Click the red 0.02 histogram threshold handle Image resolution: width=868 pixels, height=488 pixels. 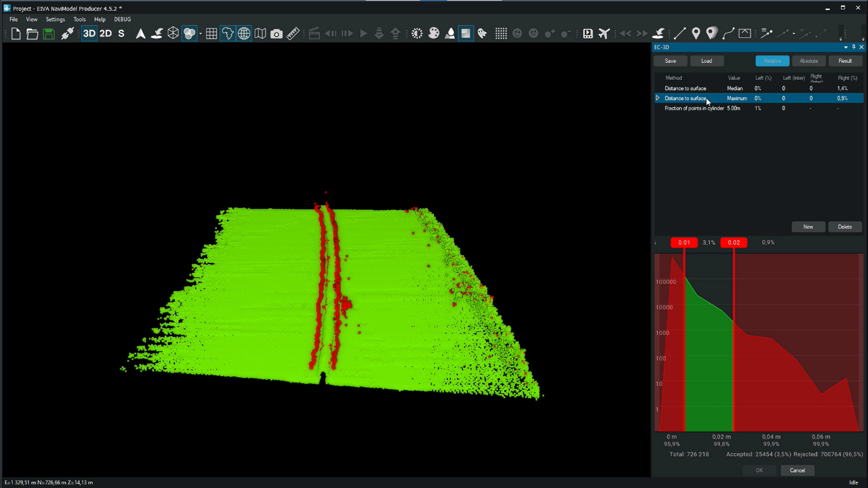pyautogui.click(x=733, y=243)
